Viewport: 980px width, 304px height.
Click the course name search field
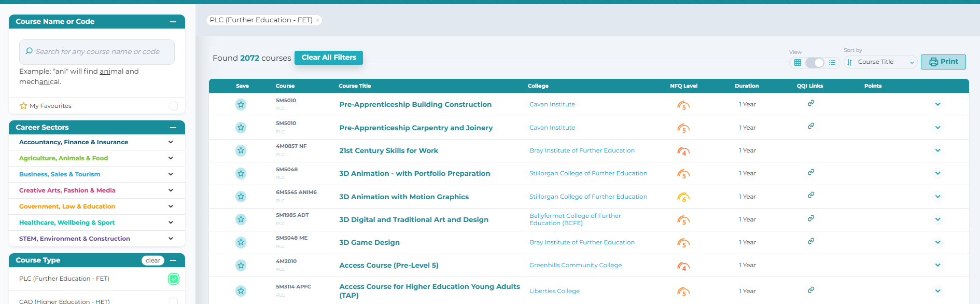click(x=97, y=52)
